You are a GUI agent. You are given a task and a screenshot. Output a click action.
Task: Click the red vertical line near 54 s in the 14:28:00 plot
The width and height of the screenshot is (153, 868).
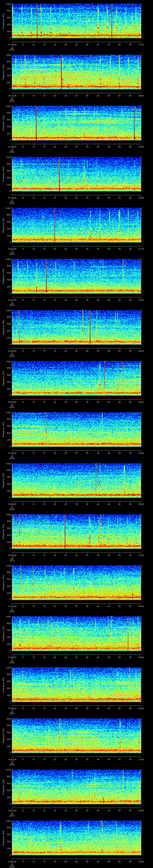click(x=128, y=633)
